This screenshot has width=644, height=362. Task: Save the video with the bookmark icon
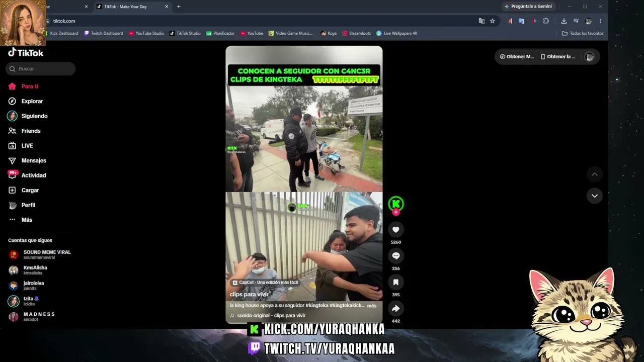396,283
